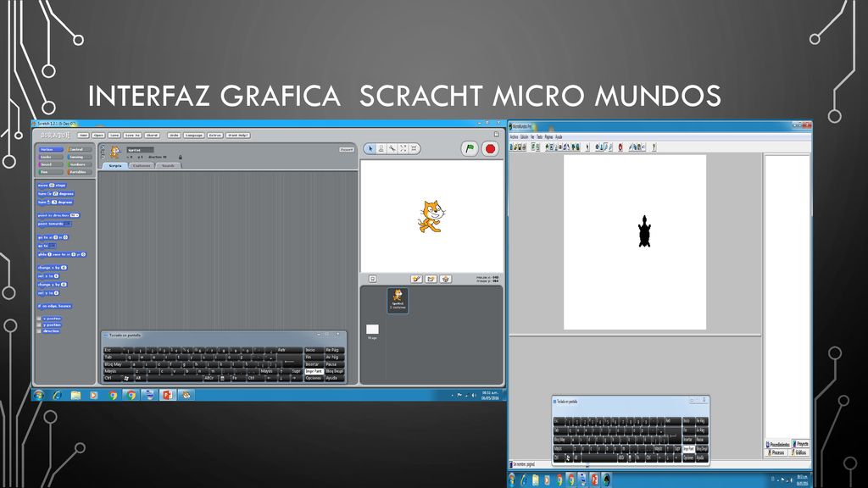The image size is (868, 488).
Task: Switch to the Costumes tab
Action: point(142,165)
